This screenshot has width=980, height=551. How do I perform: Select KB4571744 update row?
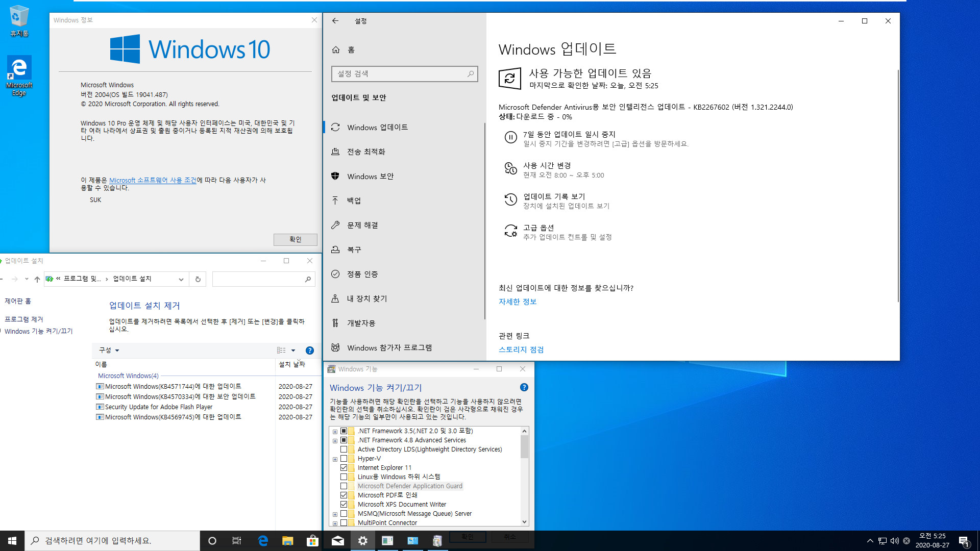204,386
